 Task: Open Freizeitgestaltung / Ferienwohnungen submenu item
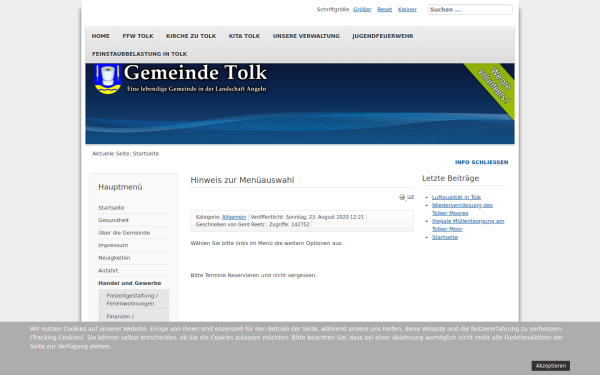(134, 300)
